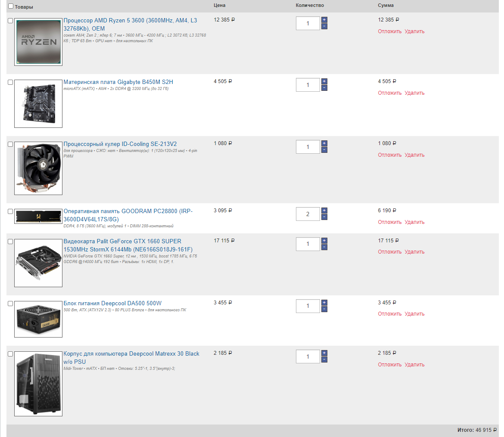Click the quantity field showing 2 for GOODRAM
The height and width of the screenshot is (437, 504).
pos(308,214)
